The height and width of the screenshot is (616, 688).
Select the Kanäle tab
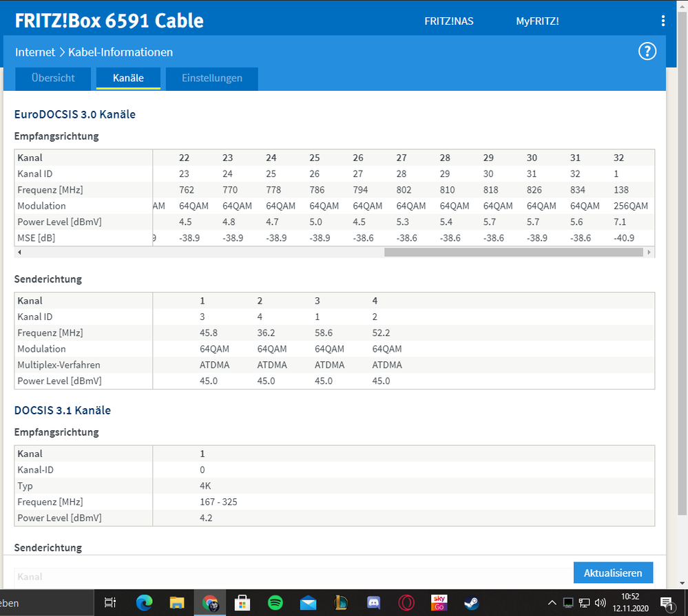(128, 78)
